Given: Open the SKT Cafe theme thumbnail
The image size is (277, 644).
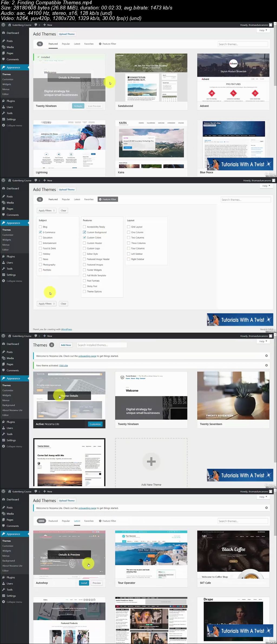Looking at the screenshot, I should coord(233,554).
